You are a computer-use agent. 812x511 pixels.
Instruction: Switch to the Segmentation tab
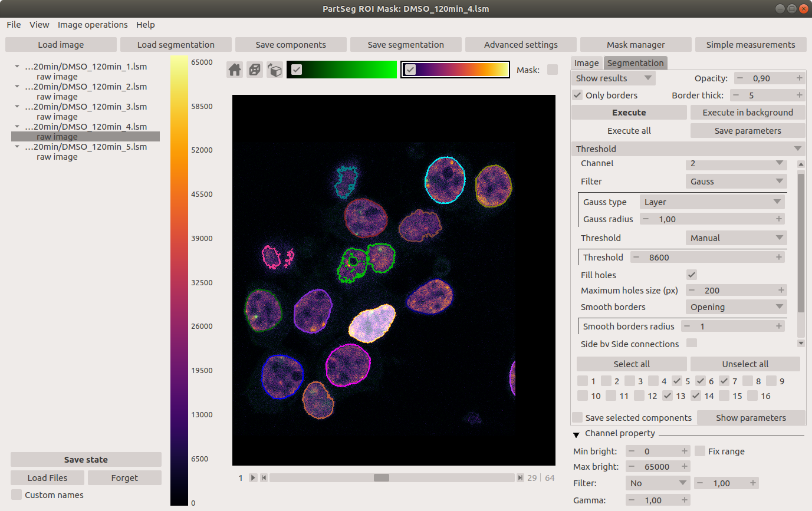tap(636, 63)
